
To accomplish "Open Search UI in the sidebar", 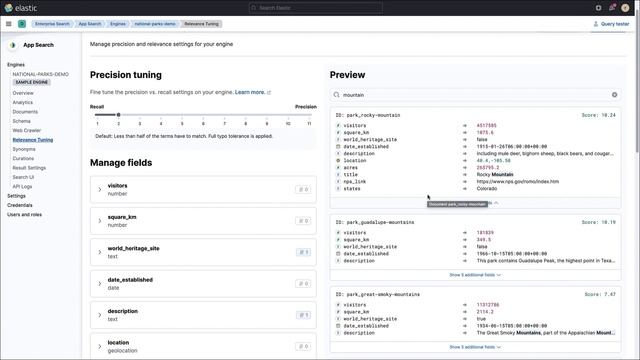I will [x=23, y=177].
